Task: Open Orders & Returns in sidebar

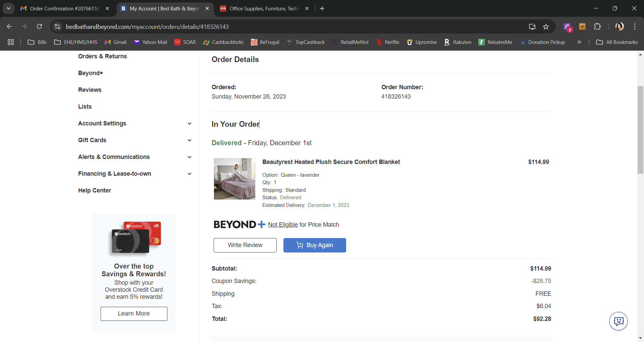Action: coord(103,56)
